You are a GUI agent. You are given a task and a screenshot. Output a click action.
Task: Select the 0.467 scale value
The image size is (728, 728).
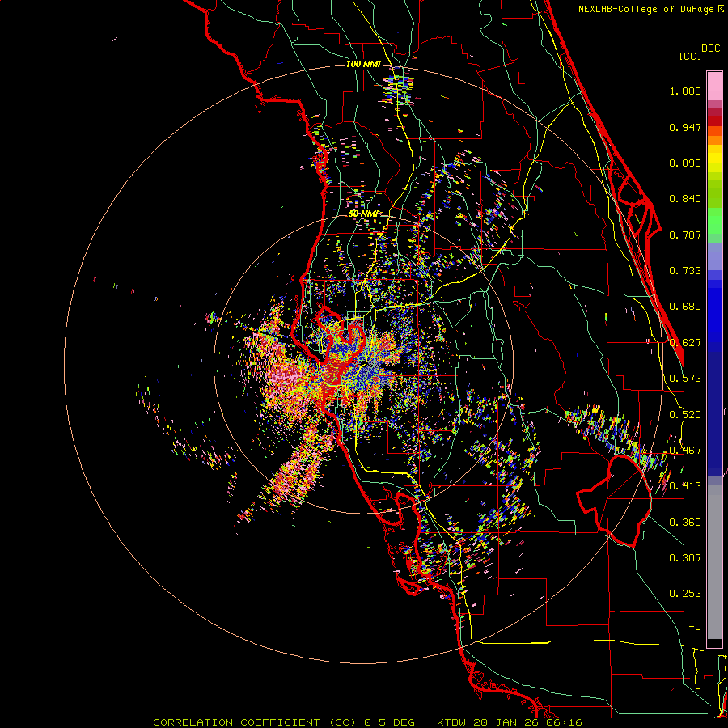coord(685,451)
